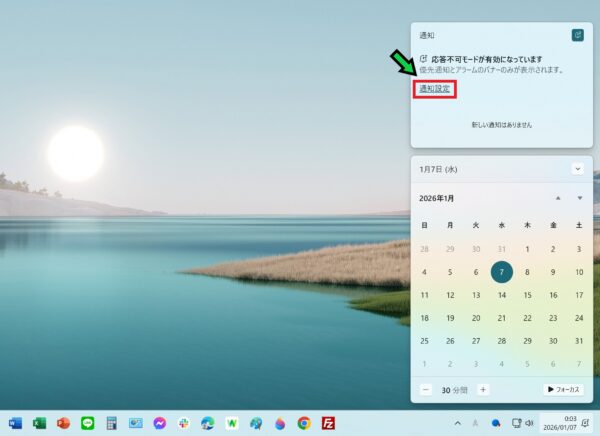Screen dimensions: 600x436
Task: Click the IME letter A tray icon
Action: pyautogui.click(x=475, y=423)
